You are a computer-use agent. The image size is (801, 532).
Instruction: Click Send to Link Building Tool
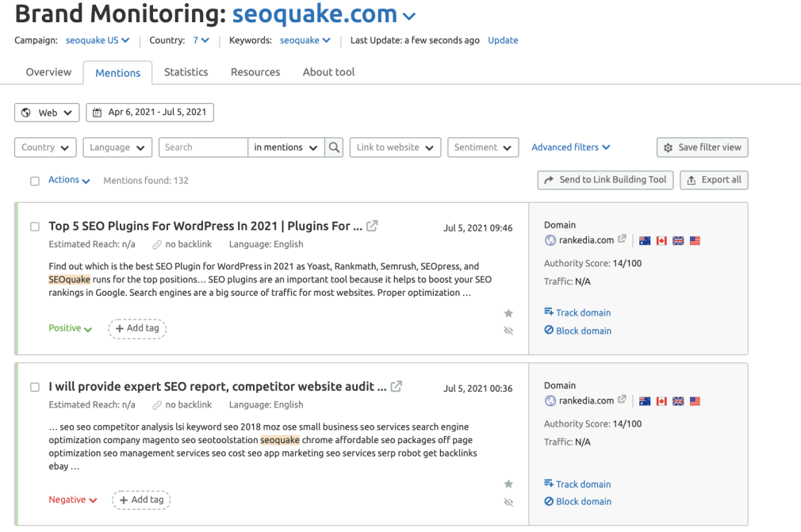[605, 180]
